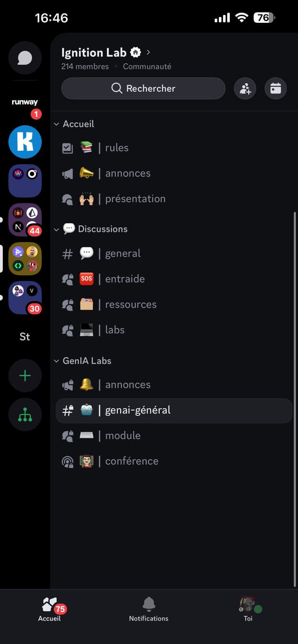Open the events calendar icon
The image size is (298, 644).
coord(276,88)
